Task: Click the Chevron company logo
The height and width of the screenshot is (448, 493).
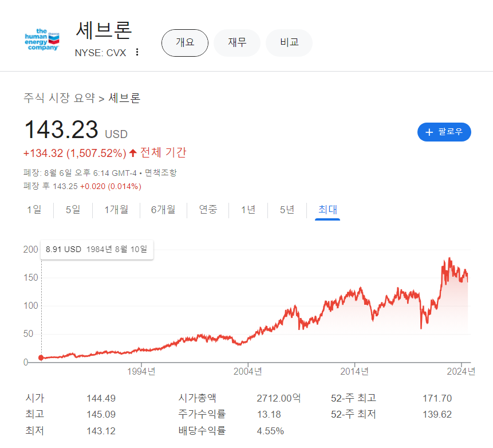Action: (42, 40)
